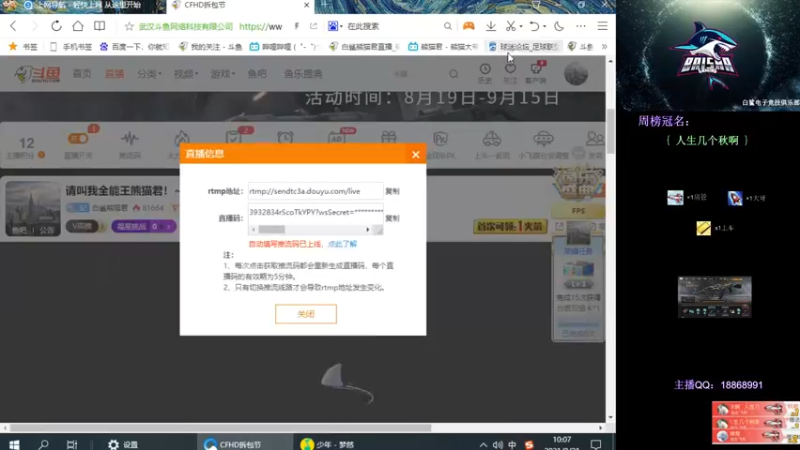Open the 关注 heart icon in Douyu header

(510, 73)
